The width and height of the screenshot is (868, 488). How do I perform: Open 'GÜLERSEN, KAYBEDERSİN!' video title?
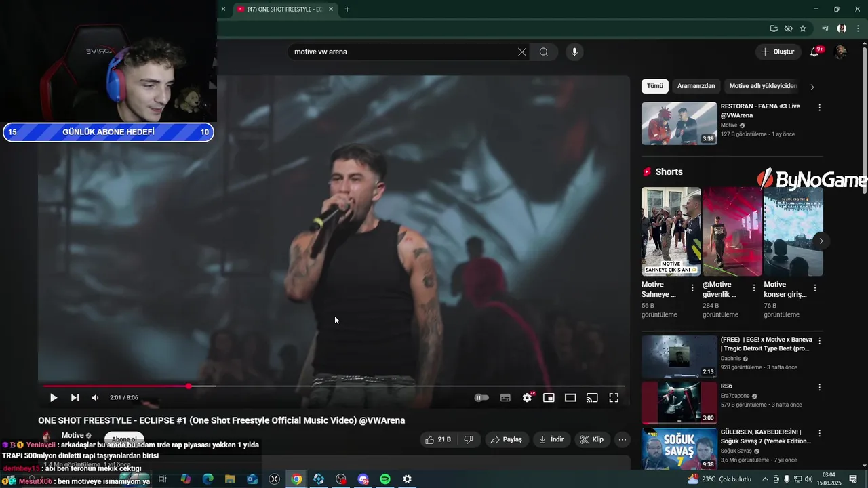pos(766,436)
